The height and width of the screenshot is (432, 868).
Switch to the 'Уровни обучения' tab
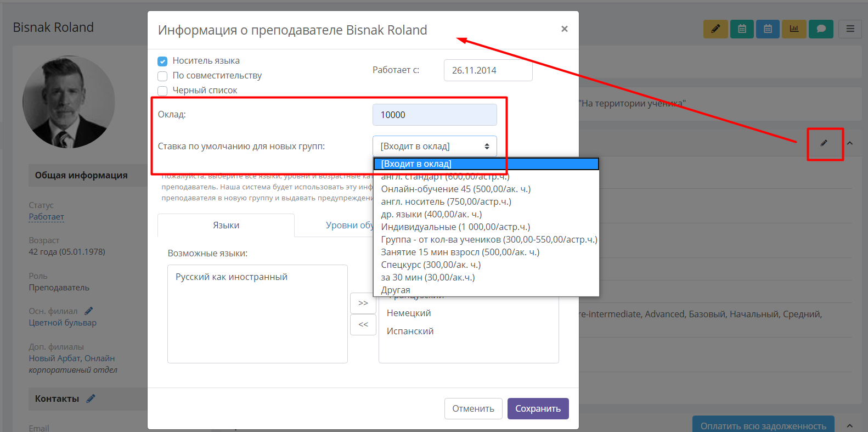349,225
